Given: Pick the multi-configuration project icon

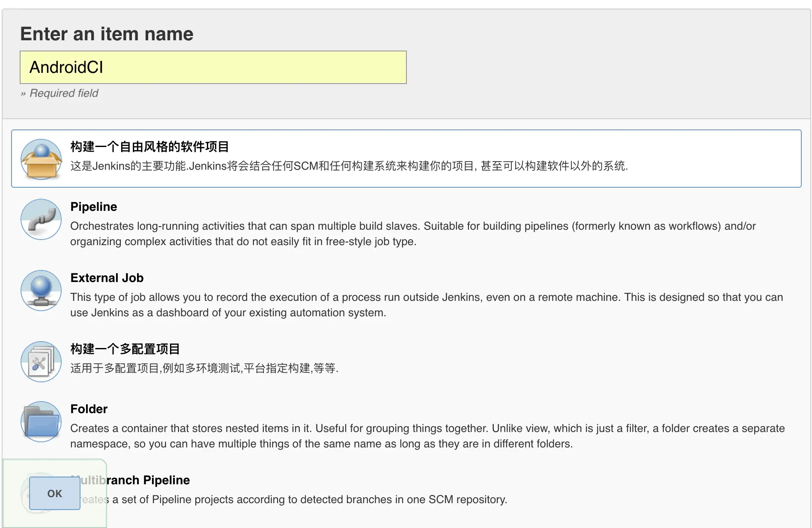Looking at the screenshot, I should click(41, 361).
